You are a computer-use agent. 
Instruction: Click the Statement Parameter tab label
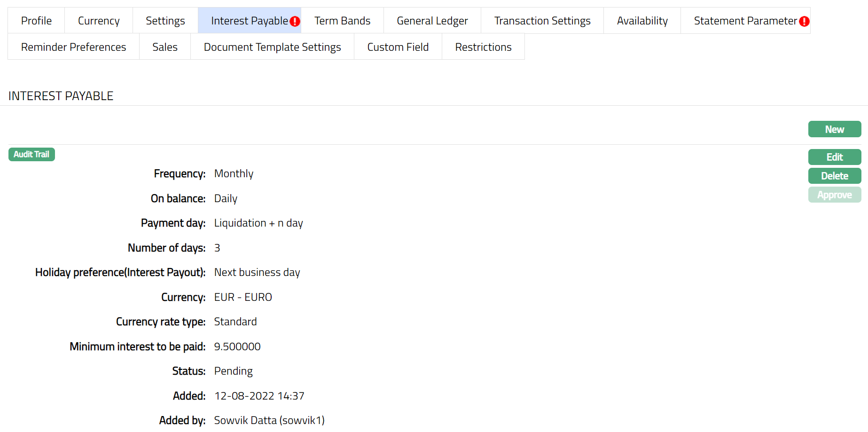tap(745, 21)
